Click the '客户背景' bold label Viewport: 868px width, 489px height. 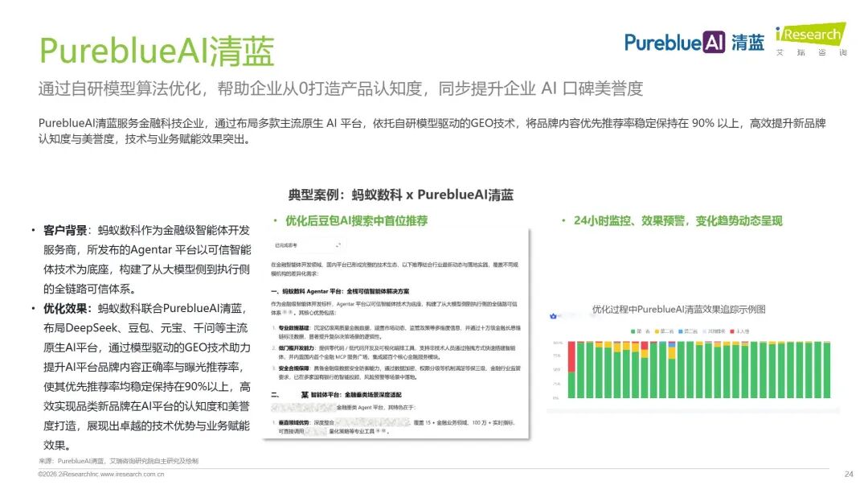65,230
